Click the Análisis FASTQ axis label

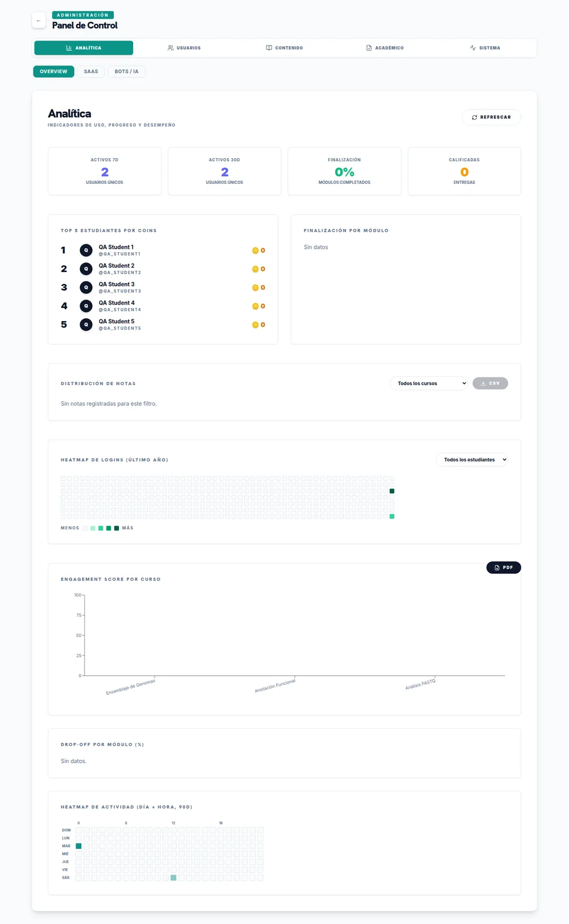[x=420, y=684]
